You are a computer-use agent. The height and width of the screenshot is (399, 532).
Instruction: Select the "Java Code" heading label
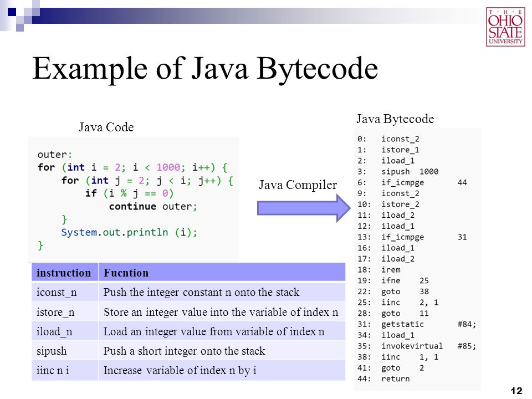[106, 127]
